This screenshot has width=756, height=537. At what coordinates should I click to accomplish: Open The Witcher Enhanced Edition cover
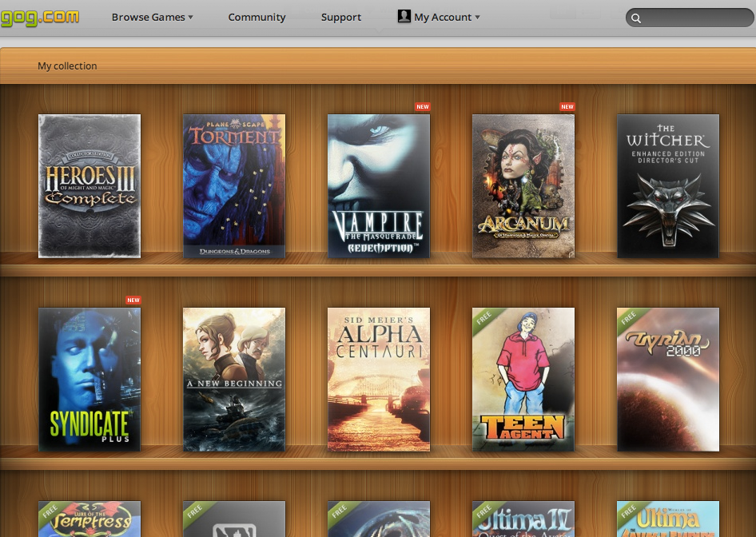click(668, 186)
